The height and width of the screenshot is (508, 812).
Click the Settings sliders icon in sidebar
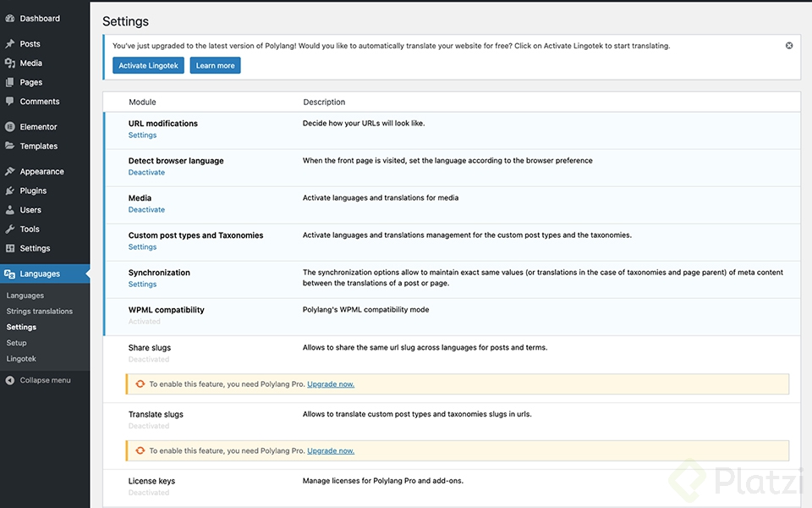tap(10, 248)
